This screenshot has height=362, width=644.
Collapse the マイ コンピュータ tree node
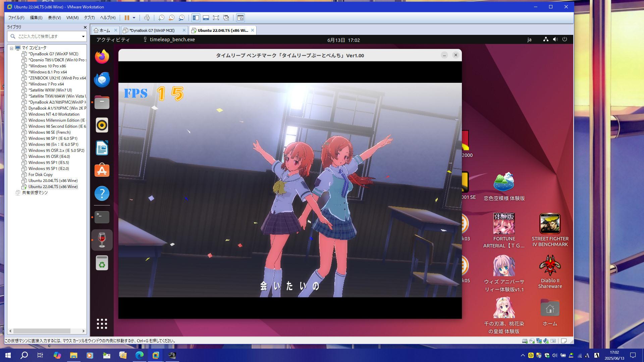point(11,48)
